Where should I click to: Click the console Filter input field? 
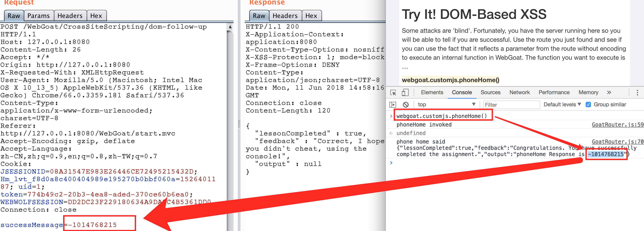[x=512, y=105]
